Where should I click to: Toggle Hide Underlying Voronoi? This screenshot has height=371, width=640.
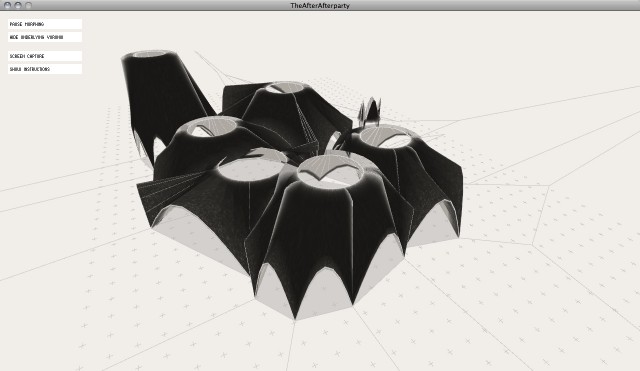tap(45, 37)
